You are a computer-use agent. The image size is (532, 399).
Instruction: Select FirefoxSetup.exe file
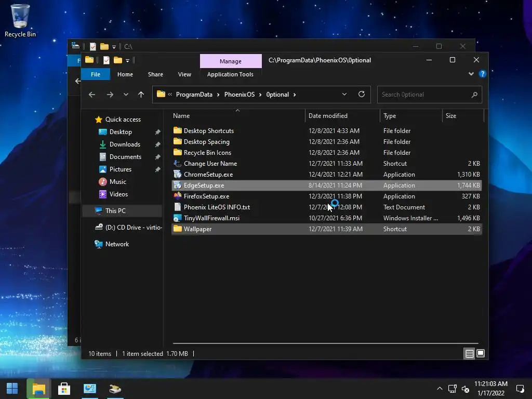click(326, 196)
